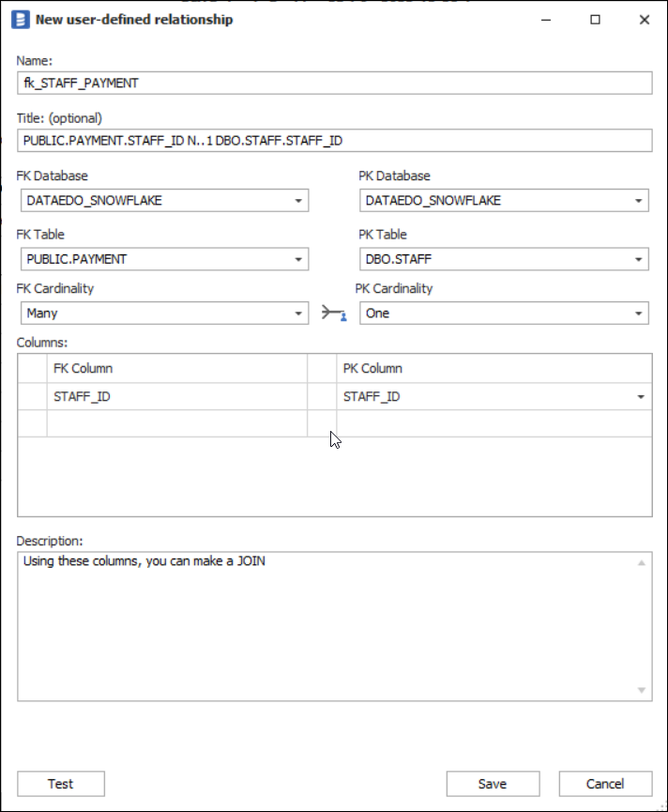Click the cardinality relationship icon
The image size is (668, 812).
point(333,314)
